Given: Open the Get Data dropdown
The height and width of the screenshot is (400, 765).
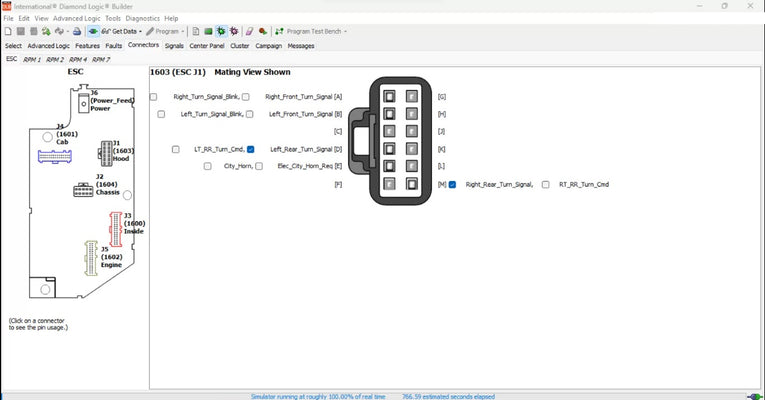Looking at the screenshot, I should pos(124,31).
